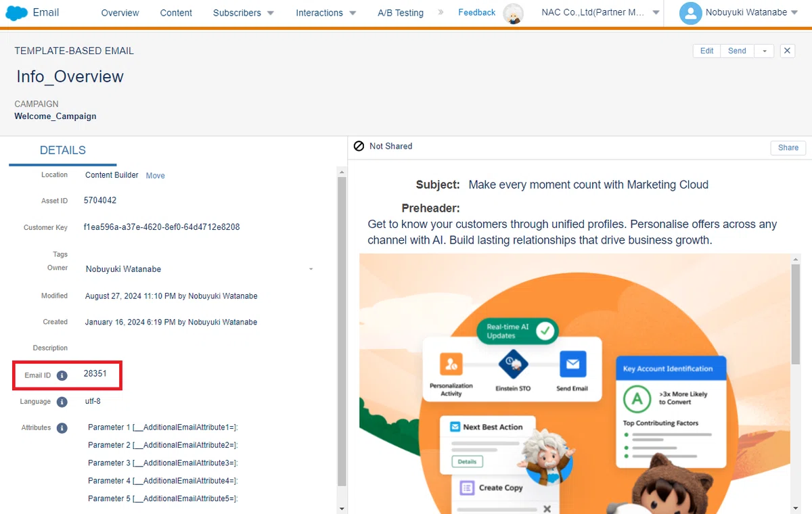
Task: Click the Not Shared status icon
Action: [359, 146]
